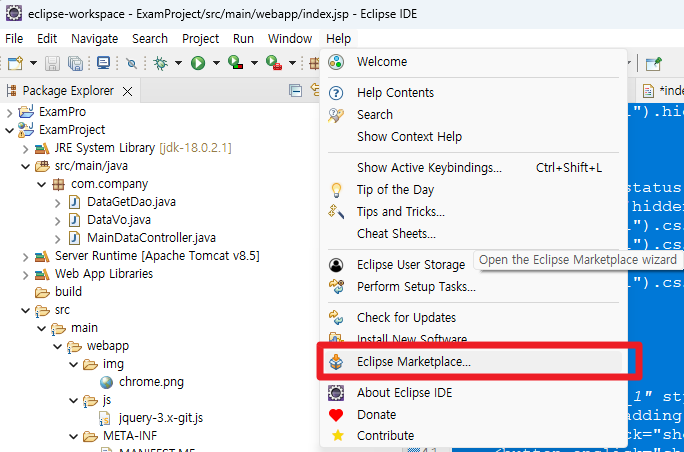Expand DataGetDao.java node
Viewport: 684px width, 452px height.
coord(58,202)
